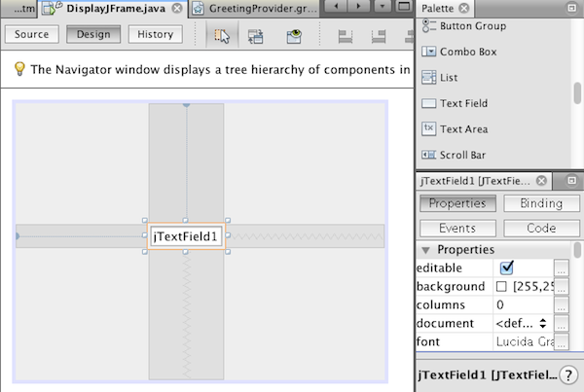
Task: Click the background color swatch
Action: tap(501, 287)
